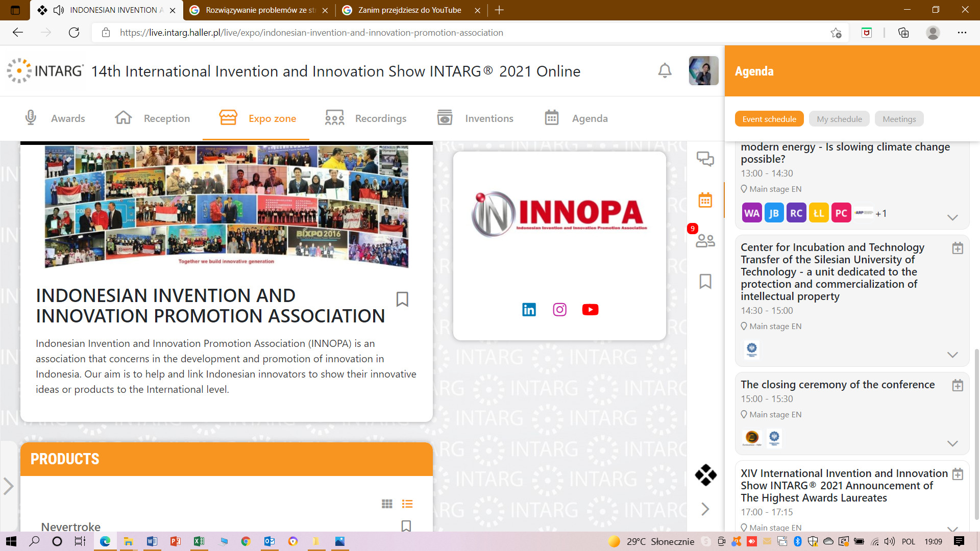The image size is (980, 551).
Task: Select Meetings filter
Action: [x=899, y=119]
